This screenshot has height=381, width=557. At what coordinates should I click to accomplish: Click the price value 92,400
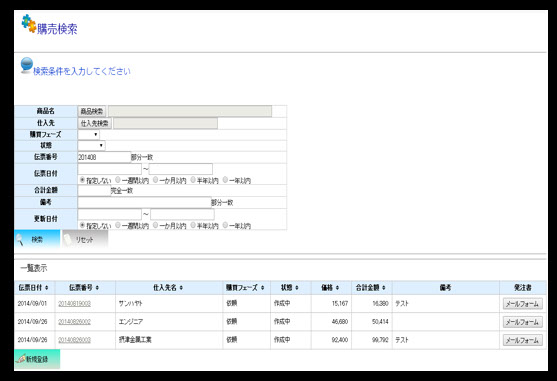pyautogui.click(x=340, y=340)
